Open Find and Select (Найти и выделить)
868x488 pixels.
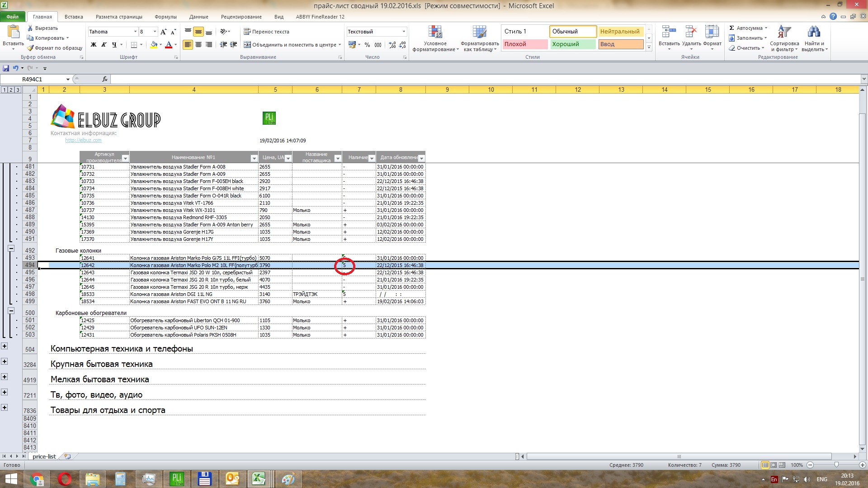[x=814, y=38]
